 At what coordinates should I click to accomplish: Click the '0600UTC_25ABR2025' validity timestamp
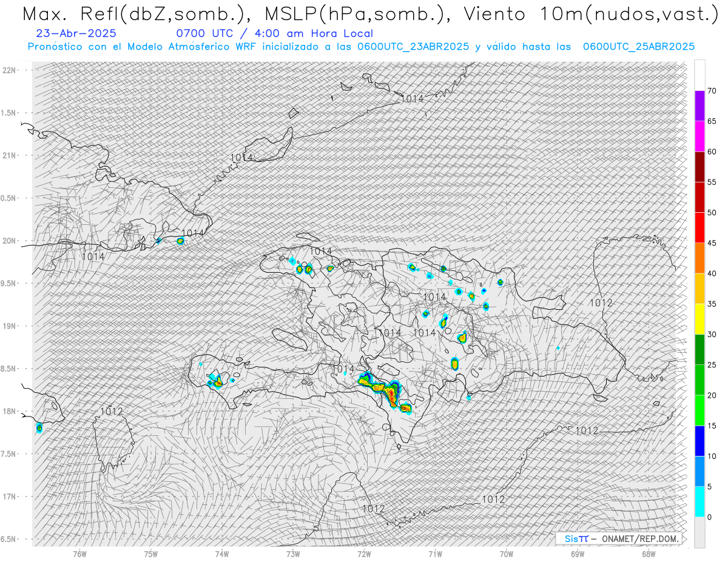639,47
